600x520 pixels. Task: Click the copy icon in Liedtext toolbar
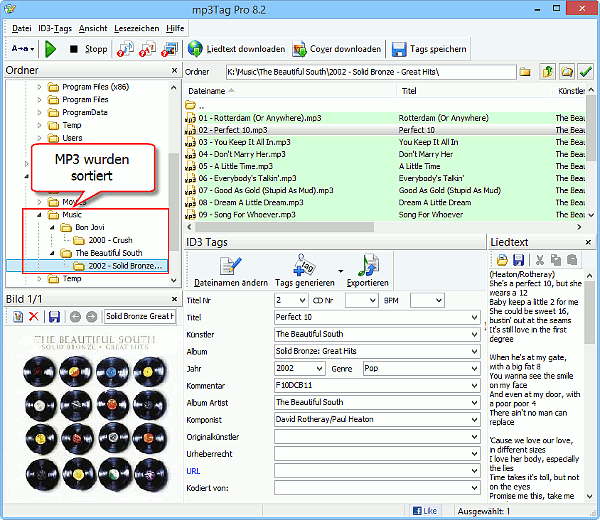pyautogui.click(x=556, y=260)
